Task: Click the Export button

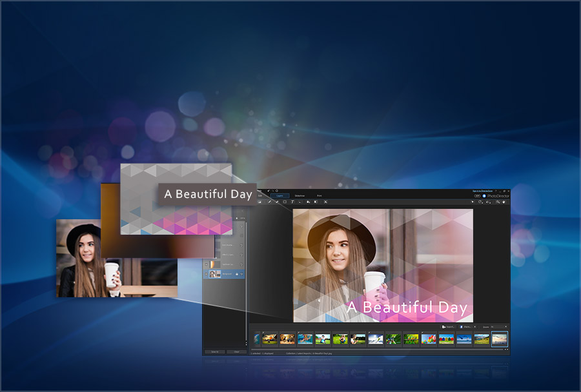Action: (449, 327)
